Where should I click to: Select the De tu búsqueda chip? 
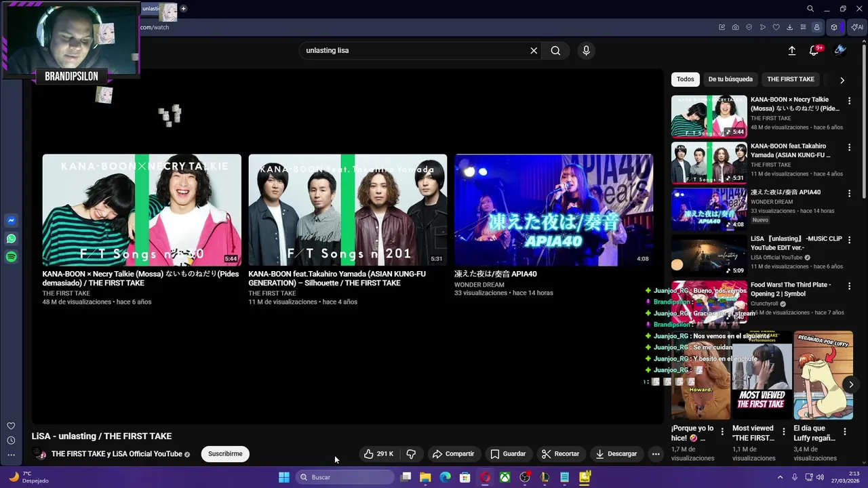pos(730,79)
